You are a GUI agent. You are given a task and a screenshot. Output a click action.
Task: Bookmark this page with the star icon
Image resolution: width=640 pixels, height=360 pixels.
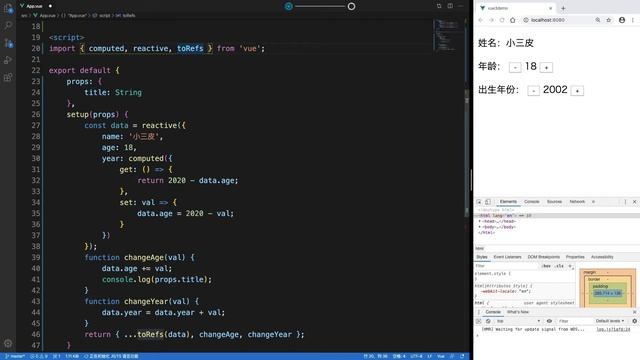[609, 20]
